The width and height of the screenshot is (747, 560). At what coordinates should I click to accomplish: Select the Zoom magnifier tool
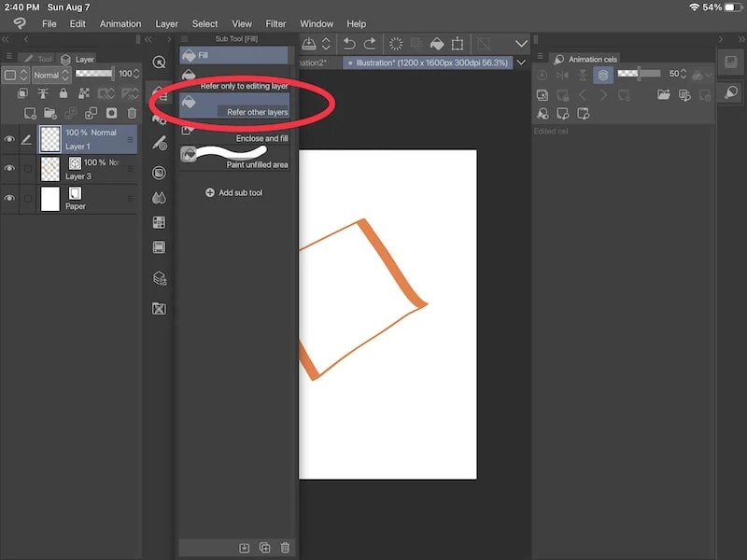159,63
